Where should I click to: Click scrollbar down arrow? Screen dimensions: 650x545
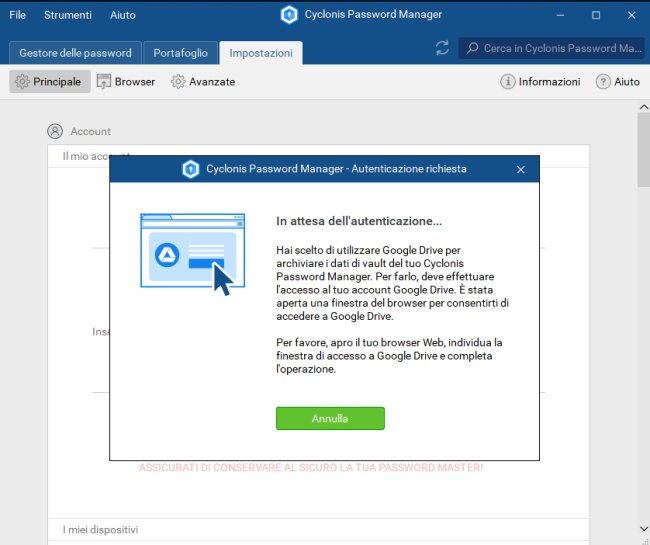pyautogui.click(x=644, y=529)
